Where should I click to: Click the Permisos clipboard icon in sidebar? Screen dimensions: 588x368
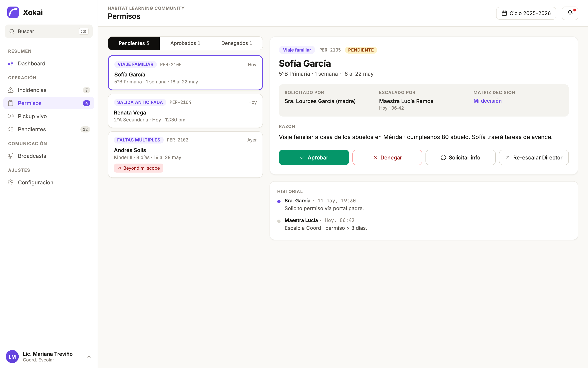[11, 103]
